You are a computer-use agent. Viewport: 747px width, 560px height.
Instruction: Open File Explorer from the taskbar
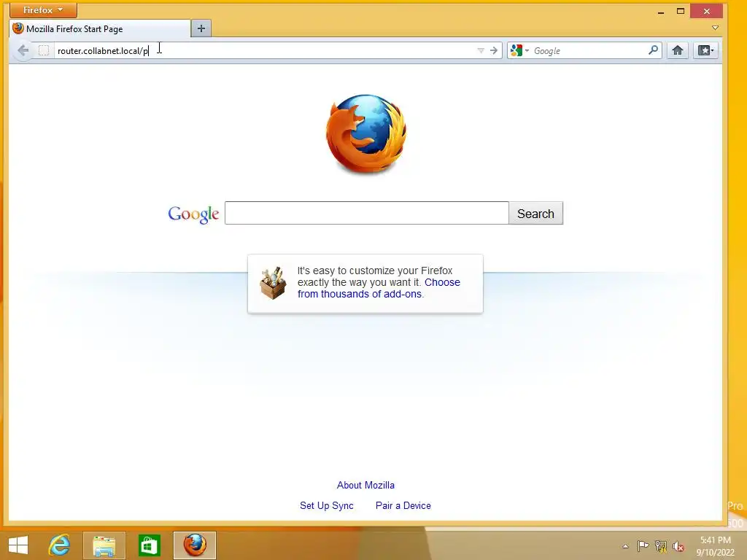click(x=104, y=545)
